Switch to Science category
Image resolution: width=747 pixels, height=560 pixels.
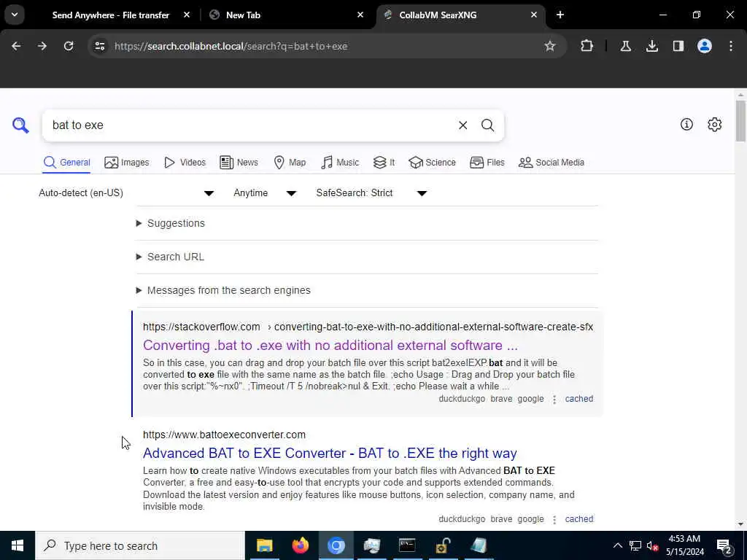pyautogui.click(x=432, y=163)
